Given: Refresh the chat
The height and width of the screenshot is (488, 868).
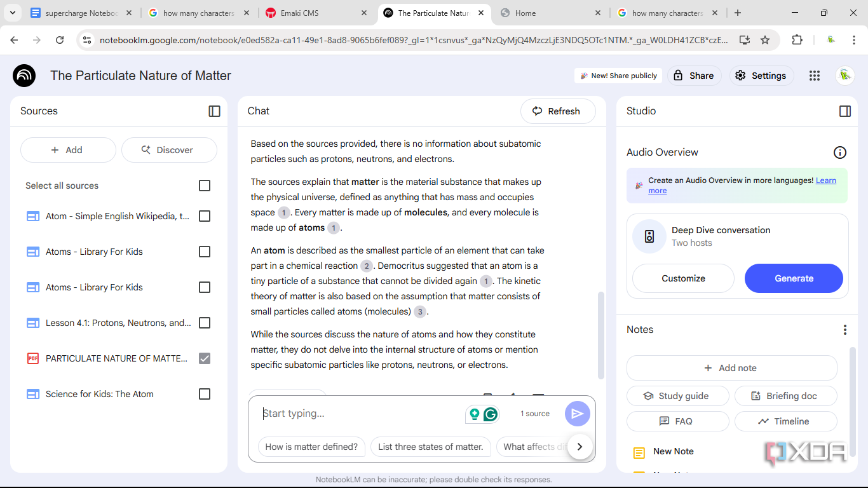Looking at the screenshot, I should point(558,111).
